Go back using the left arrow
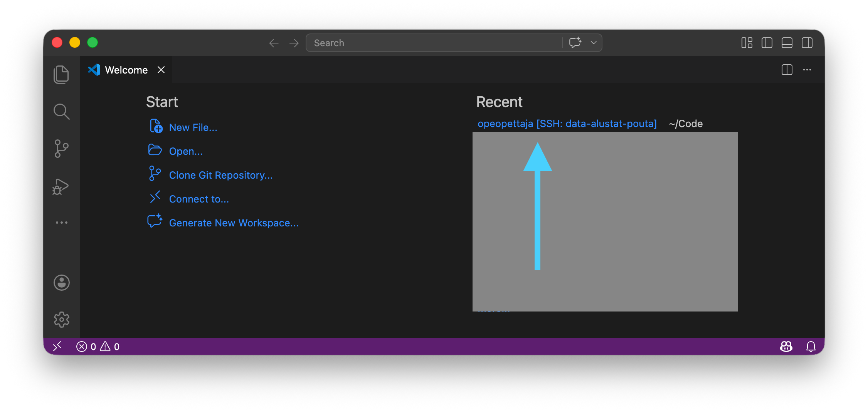 pyautogui.click(x=274, y=43)
